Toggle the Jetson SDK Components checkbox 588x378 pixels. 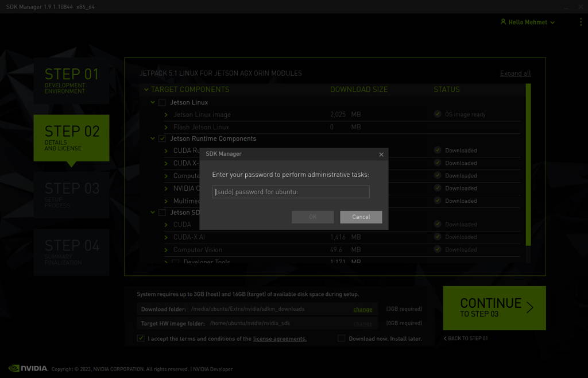pos(162,212)
